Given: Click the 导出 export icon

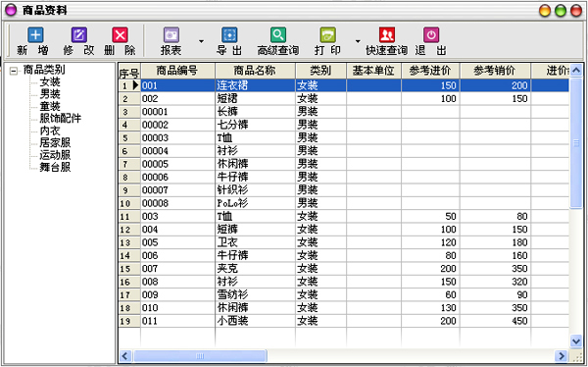Looking at the screenshot, I should click(x=229, y=35).
